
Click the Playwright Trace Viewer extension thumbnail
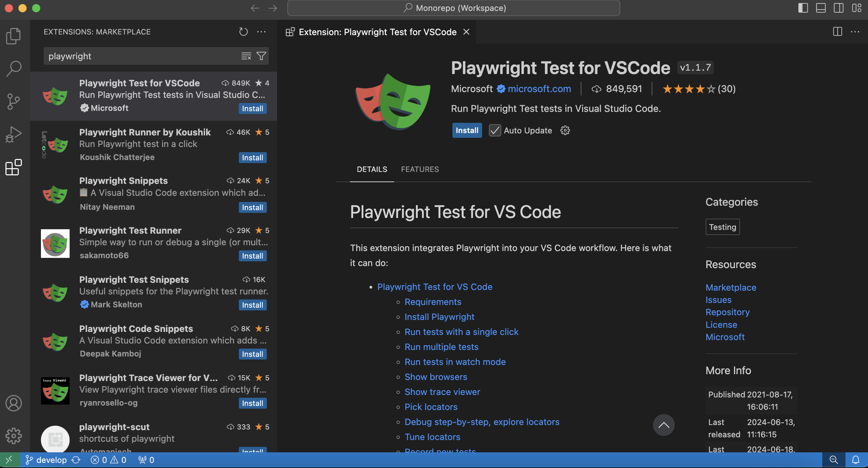[55, 391]
